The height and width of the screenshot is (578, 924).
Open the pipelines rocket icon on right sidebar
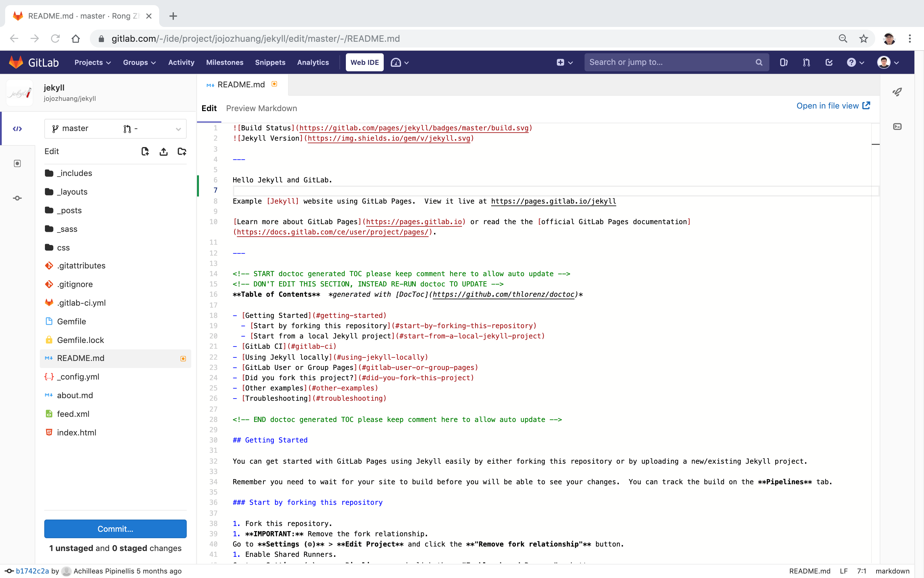897,92
